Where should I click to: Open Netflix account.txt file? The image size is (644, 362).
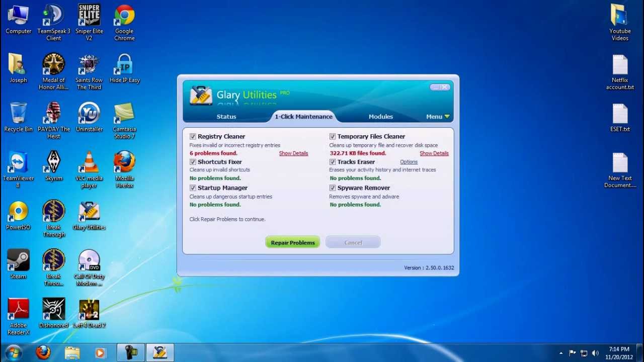pos(620,71)
